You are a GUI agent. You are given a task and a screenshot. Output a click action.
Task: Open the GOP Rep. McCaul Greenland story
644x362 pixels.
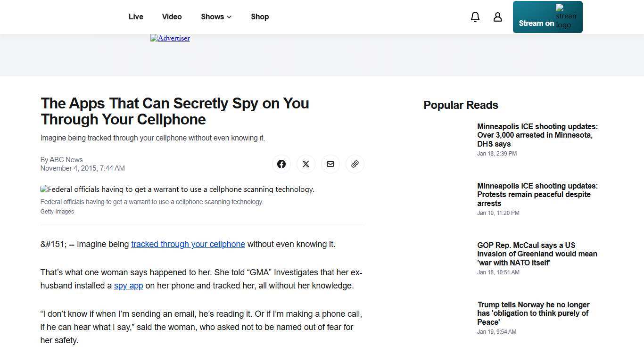pos(537,254)
